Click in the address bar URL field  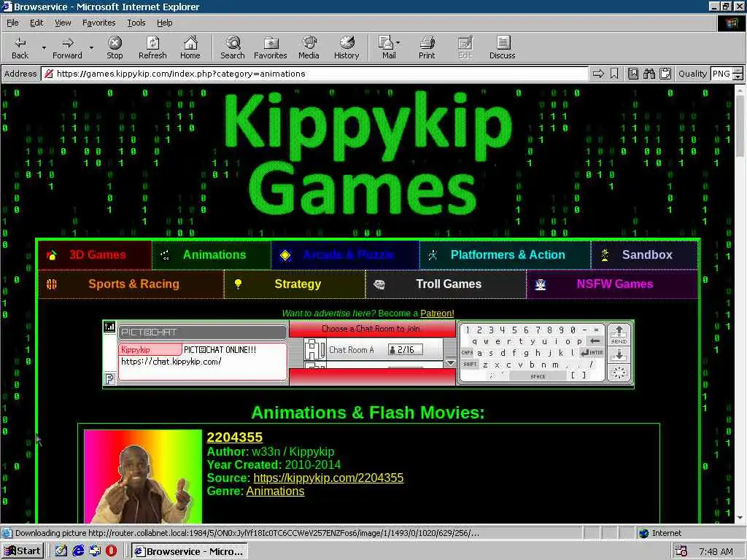click(314, 74)
